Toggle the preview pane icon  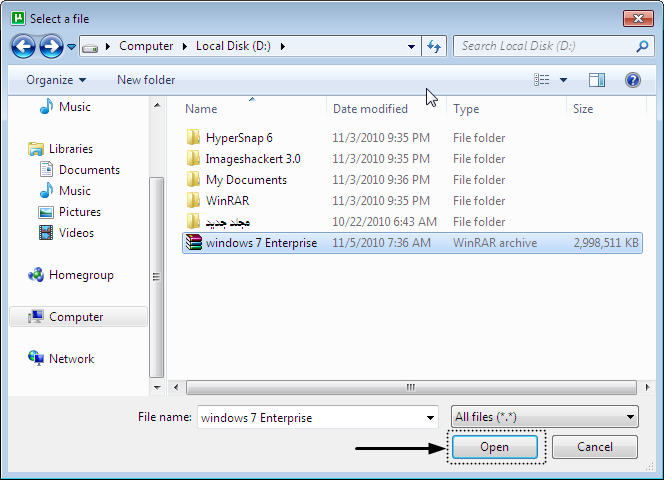pos(597,80)
